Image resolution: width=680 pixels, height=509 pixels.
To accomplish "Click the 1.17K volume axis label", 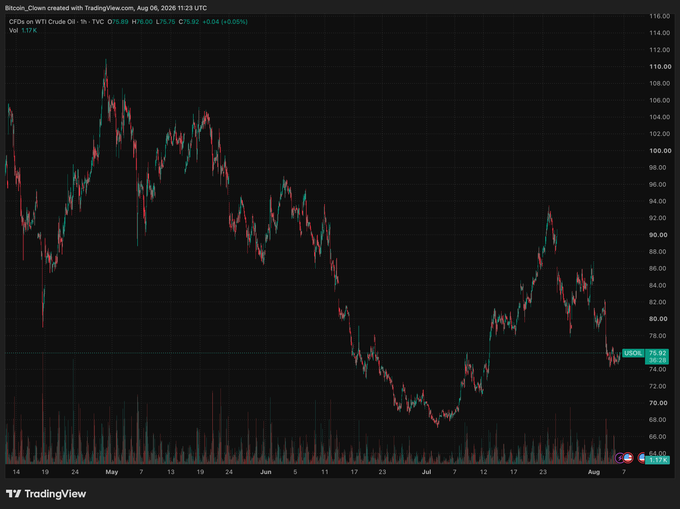I will pos(657,460).
